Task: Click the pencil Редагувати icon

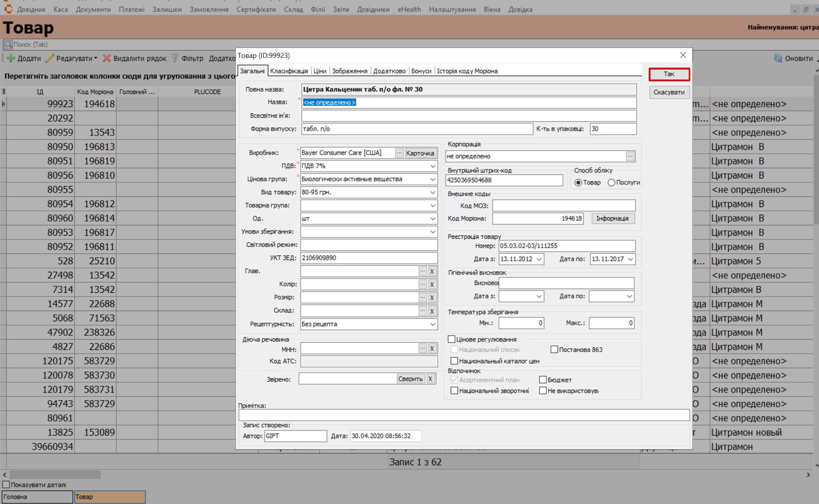Action: (x=50, y=58)
